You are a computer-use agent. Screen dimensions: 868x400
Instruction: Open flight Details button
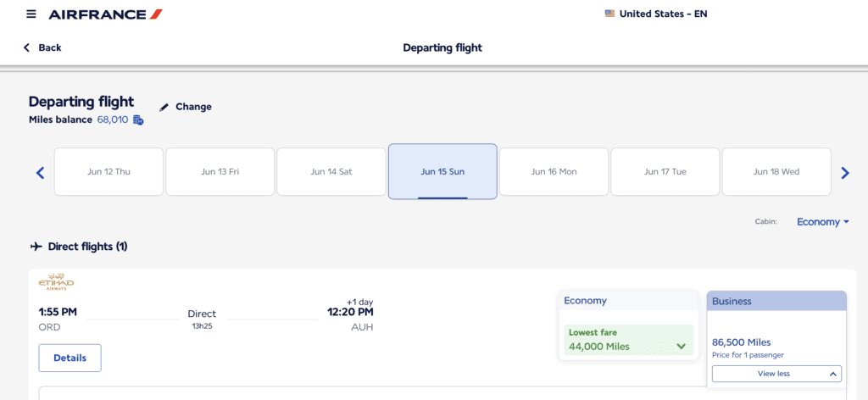tap(70, 358)
